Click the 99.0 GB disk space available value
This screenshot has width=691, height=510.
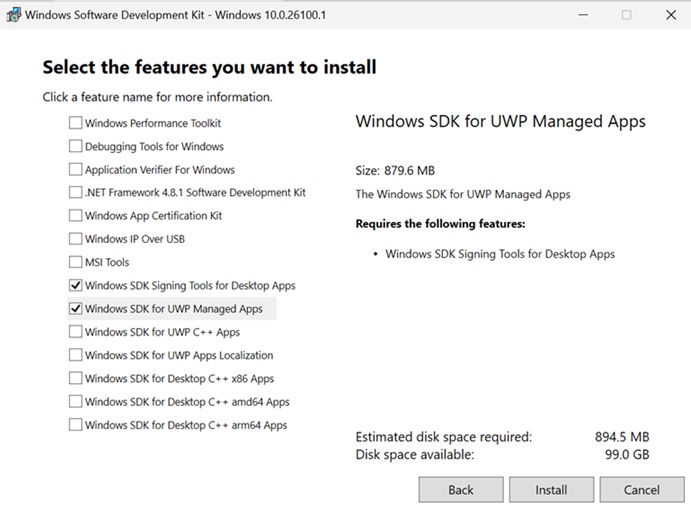click(x=627, y=454)
